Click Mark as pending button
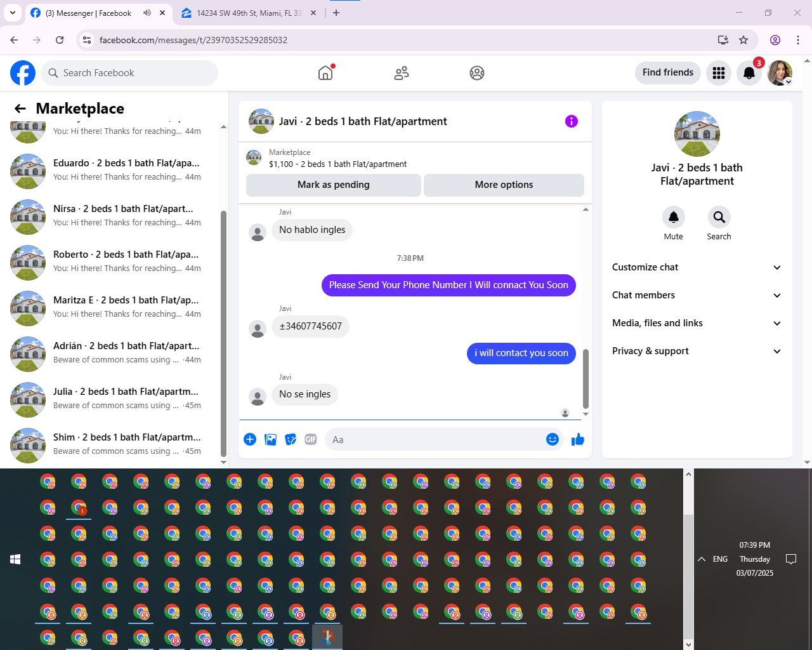812x650 pixels. tap(333, 185)
